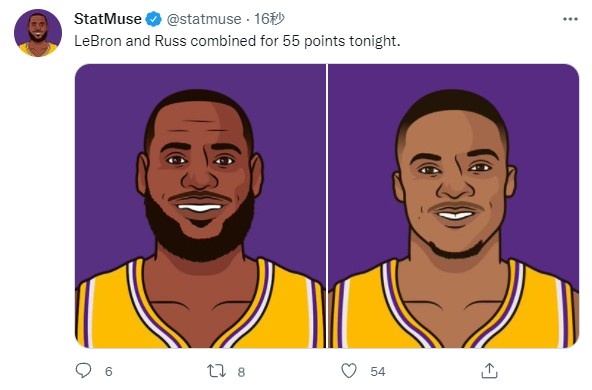Screen dimensions: 592x390
Task: Open the three-dot more options menu
Action: (x=570, y=19)
